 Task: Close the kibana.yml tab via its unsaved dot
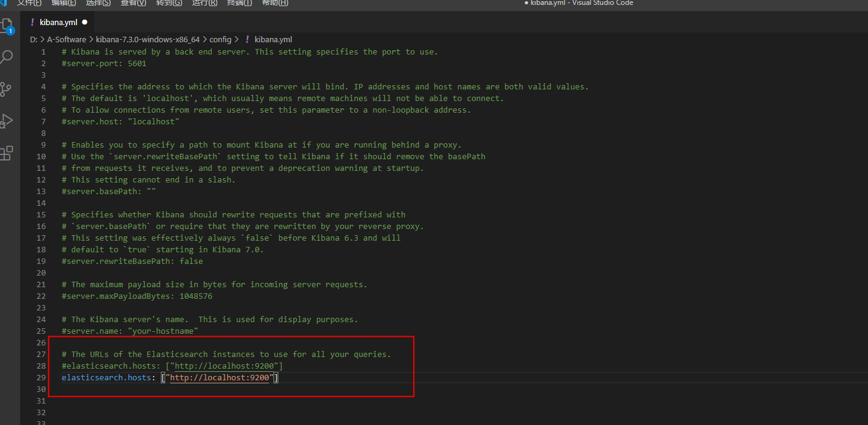[84, 22]
